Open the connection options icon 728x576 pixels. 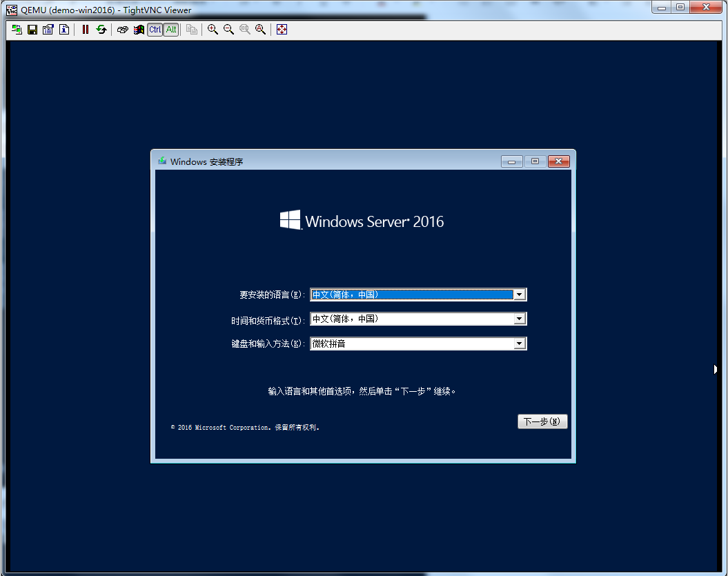click(48, 30)
